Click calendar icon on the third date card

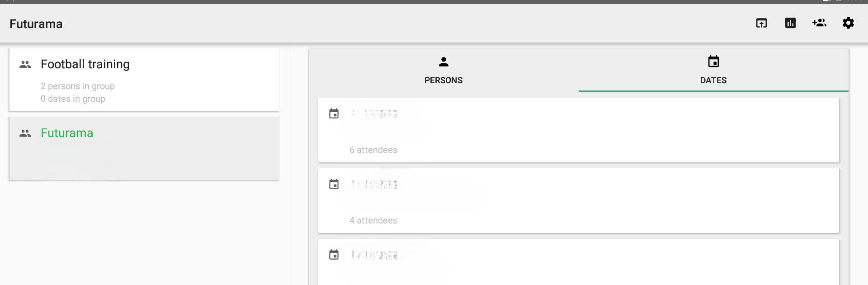click(334, 255)
